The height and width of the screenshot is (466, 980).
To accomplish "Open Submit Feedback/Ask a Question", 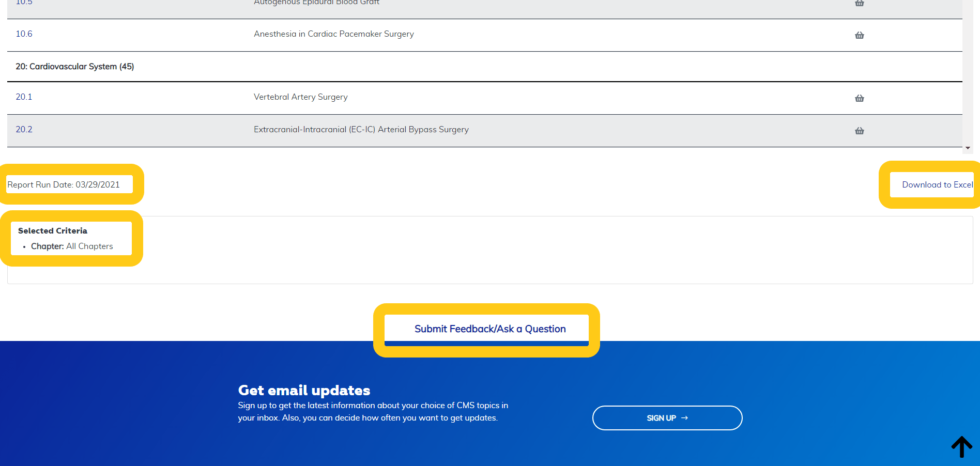I will point(489,329).
